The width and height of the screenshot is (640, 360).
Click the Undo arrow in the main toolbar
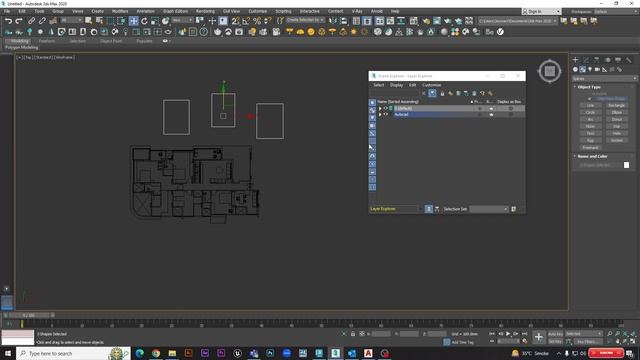(x=8, y=21)
